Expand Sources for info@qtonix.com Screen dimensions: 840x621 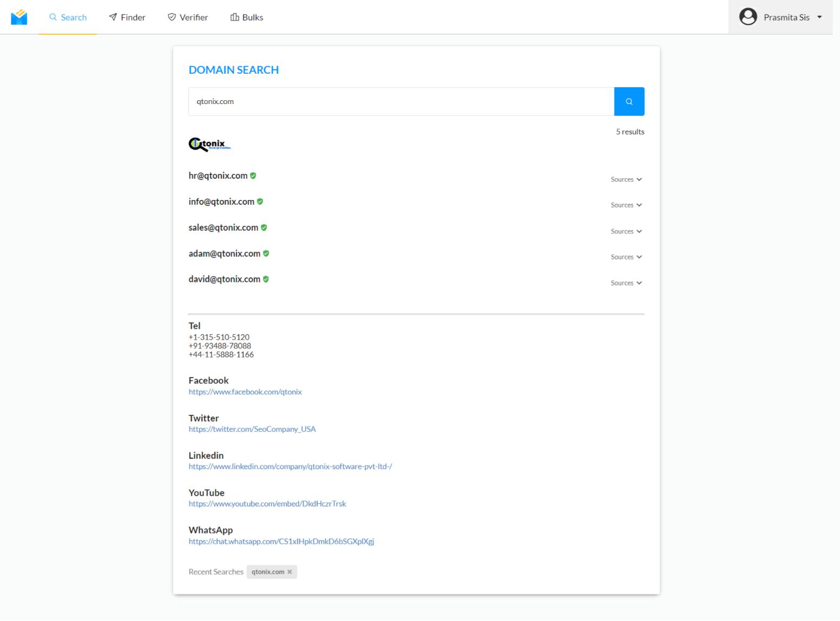coord(626,205)
